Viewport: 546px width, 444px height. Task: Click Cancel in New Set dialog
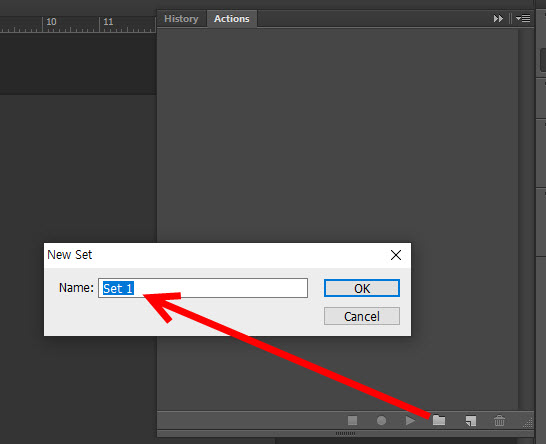click(362, 317)
